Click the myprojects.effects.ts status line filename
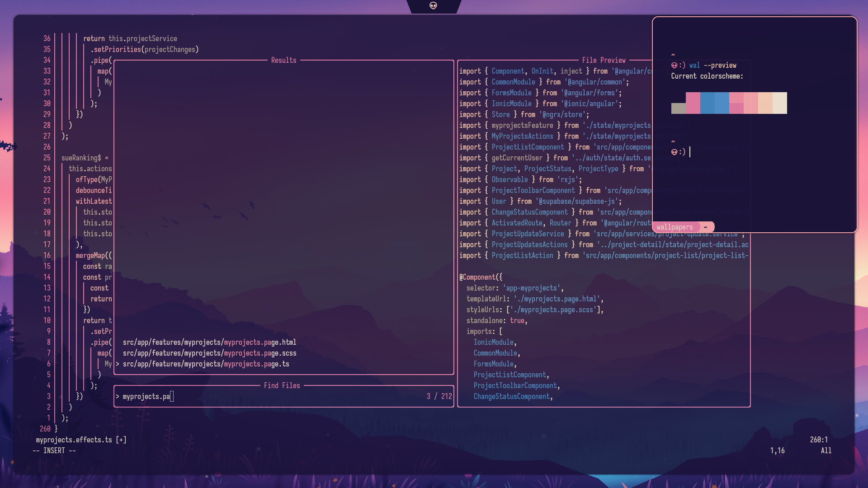Viewport: 868px width, 488px height. pos(74,440)
